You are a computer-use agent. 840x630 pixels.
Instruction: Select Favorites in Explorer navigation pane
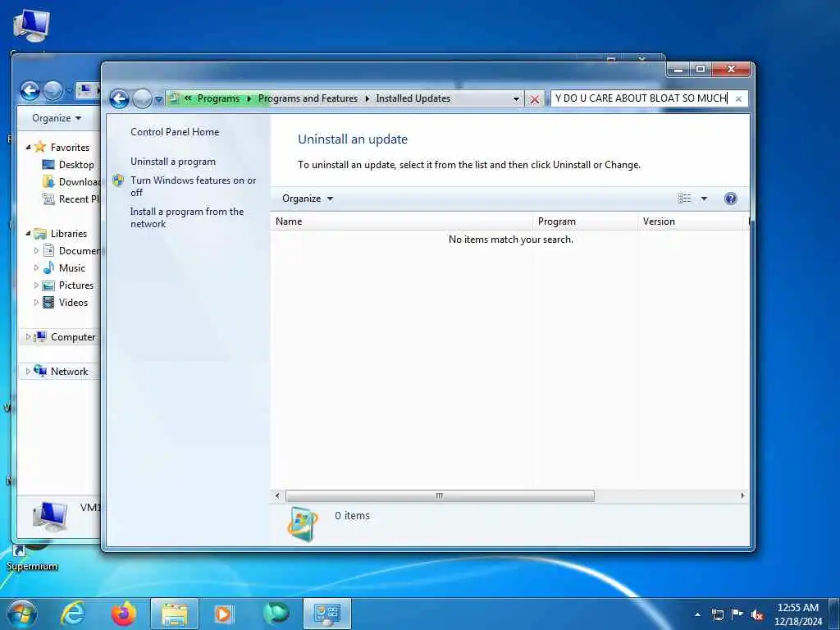click(70, 148)
